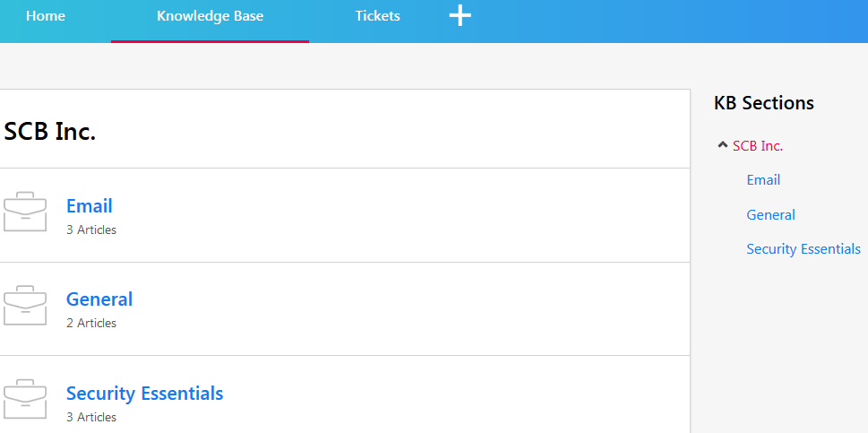Open the General category heading link
The image size is (868, 433).
(x=99, y=299)
